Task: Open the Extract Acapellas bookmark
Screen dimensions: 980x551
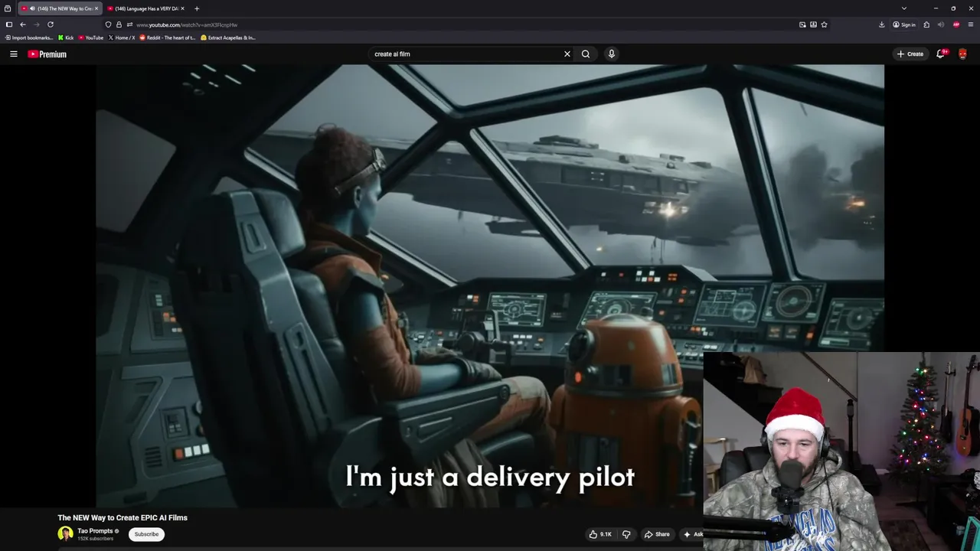Action: coord(228,37)
